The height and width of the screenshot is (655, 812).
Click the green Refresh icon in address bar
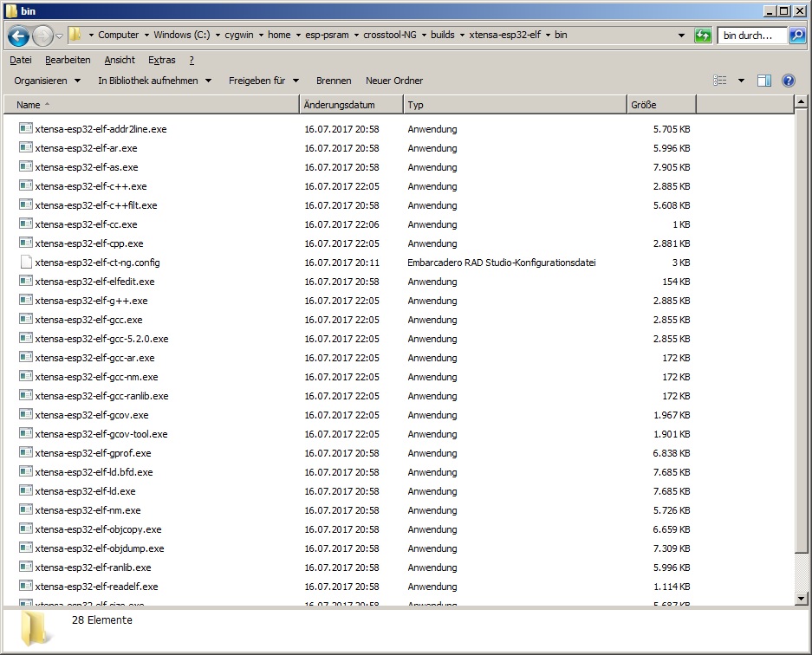(702, 36)
